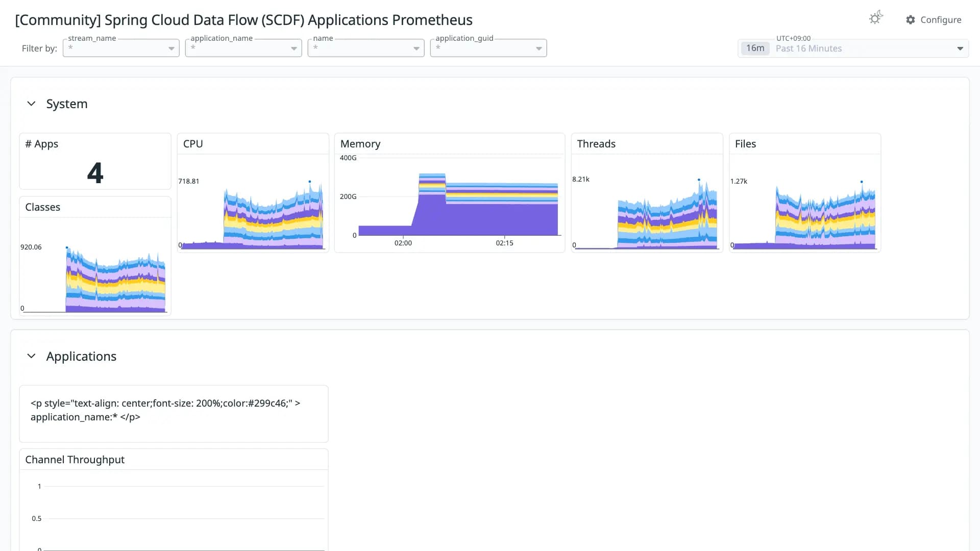
Task: Click the 16m time badge
Action: [755, 48]
